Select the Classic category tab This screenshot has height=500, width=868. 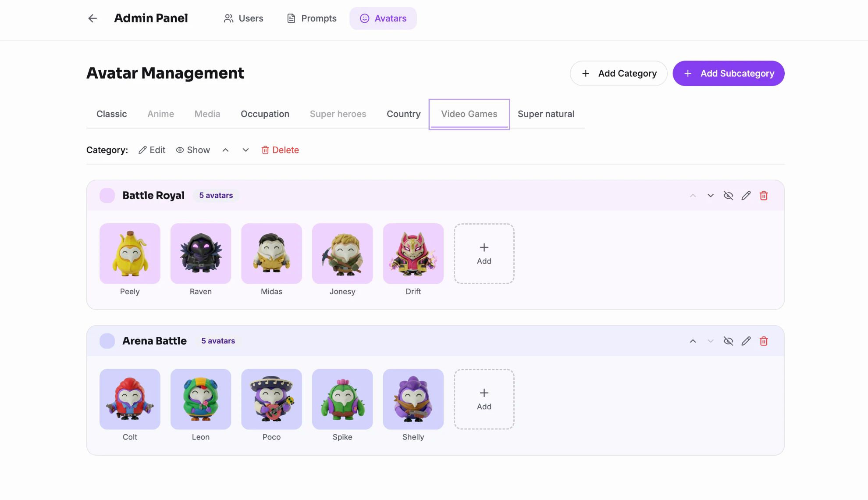pyautogui.click(x=112, y=114)
